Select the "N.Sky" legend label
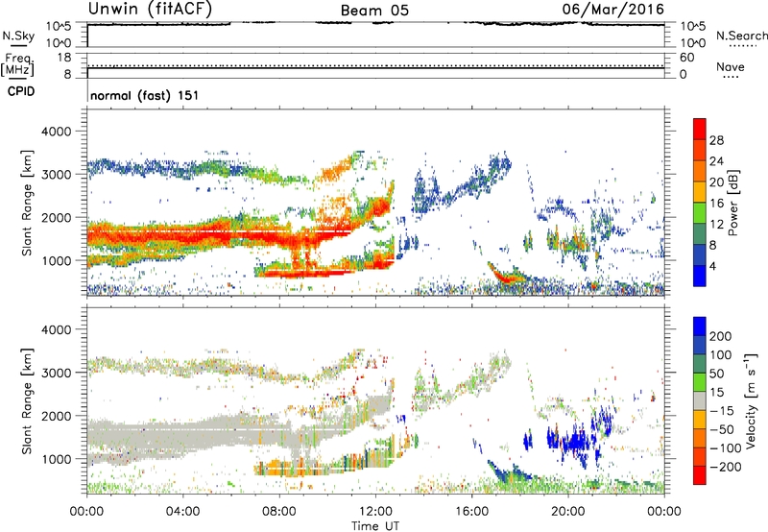The height and width of the screenshot is (532, 768). tap(18, 36)
